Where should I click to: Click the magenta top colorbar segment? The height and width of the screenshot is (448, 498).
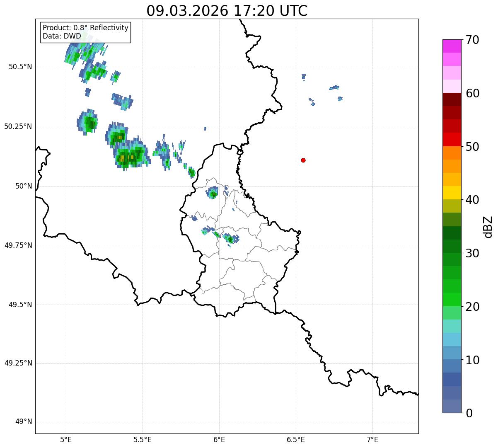coord(452,46)
